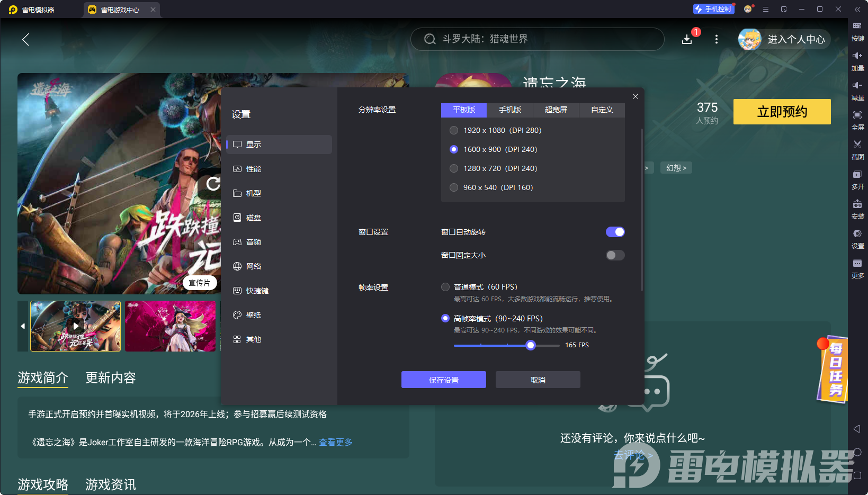Click the Android home circle button

(x=857, y=452)
